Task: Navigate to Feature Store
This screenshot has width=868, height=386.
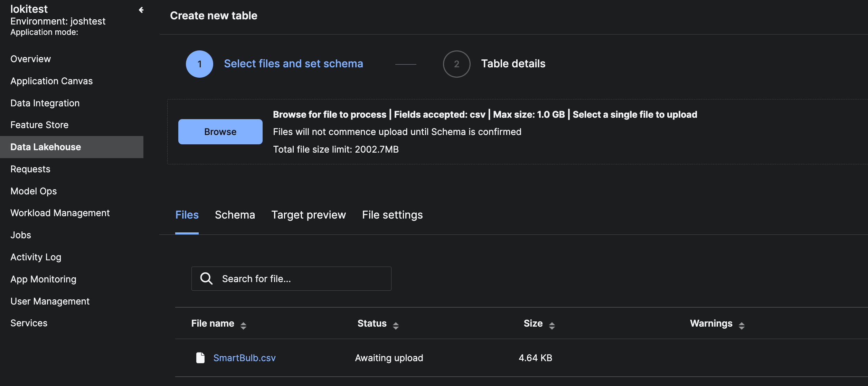Action: (x=39, y=125)
